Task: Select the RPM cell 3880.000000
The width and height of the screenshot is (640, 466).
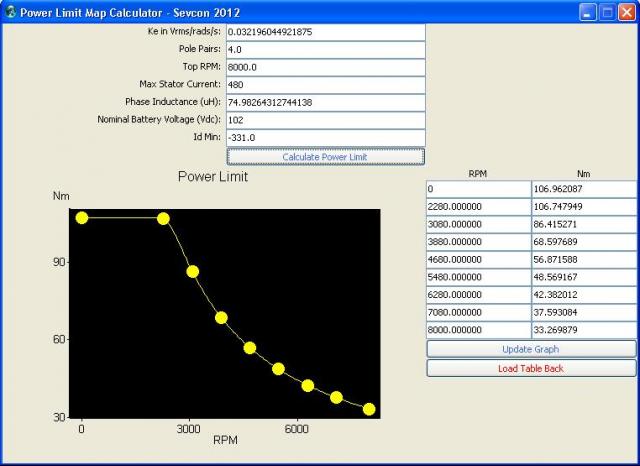Action: (478, 242)
